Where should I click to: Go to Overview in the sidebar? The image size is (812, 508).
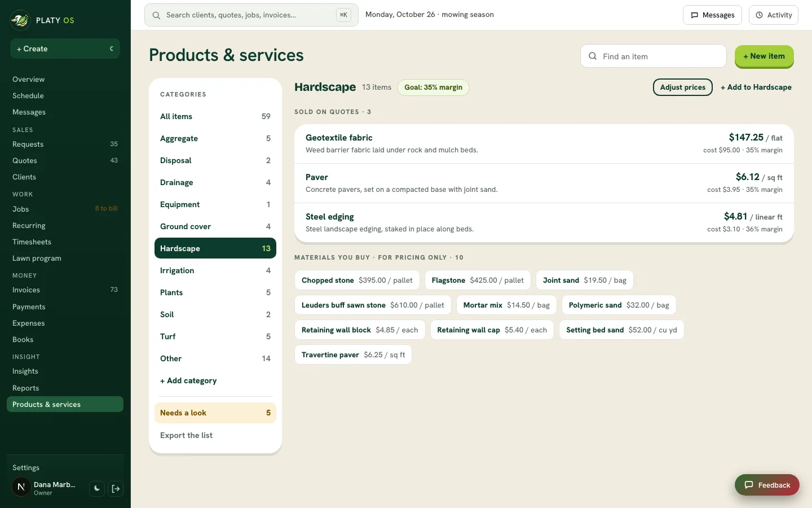pyautogui.click(x=65, y=80)
